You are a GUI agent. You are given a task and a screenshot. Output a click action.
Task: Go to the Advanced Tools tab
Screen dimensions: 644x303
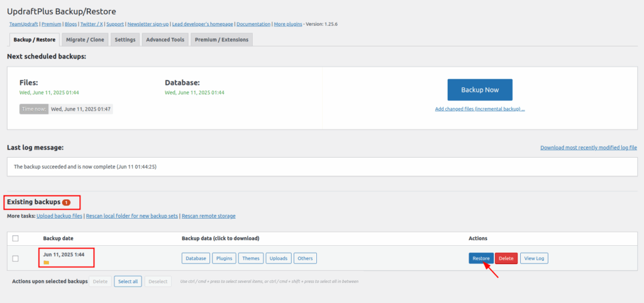click(x=165, y=40)
